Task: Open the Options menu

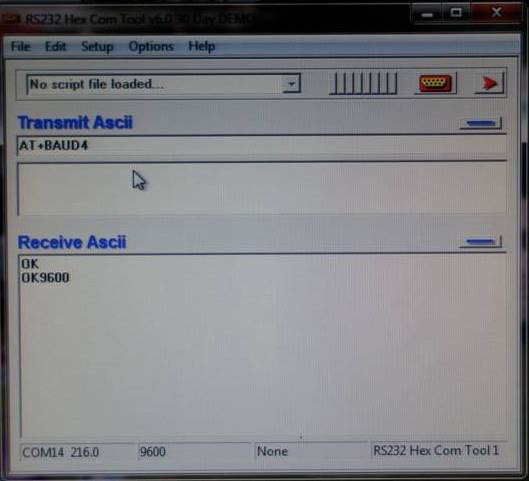Action: pos(151,46)
